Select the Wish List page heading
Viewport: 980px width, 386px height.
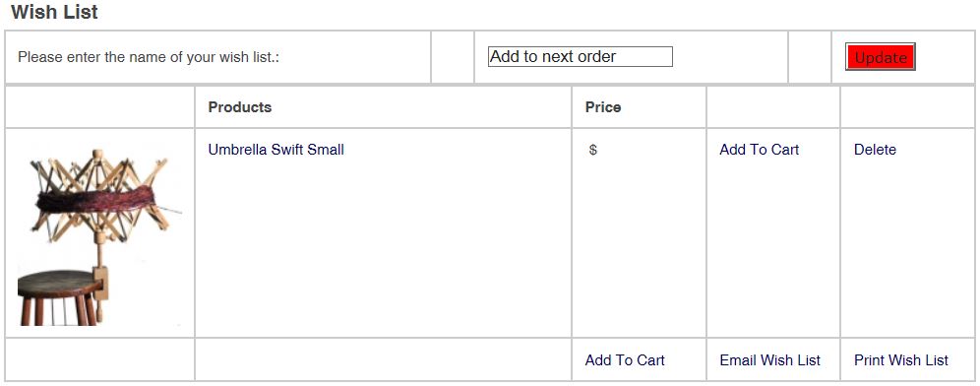coord(54,12)
